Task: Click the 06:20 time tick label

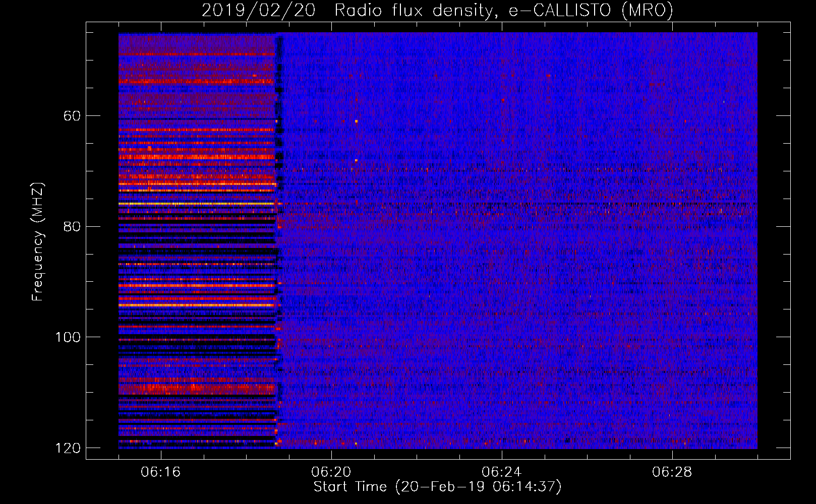Action: [331, 472]
